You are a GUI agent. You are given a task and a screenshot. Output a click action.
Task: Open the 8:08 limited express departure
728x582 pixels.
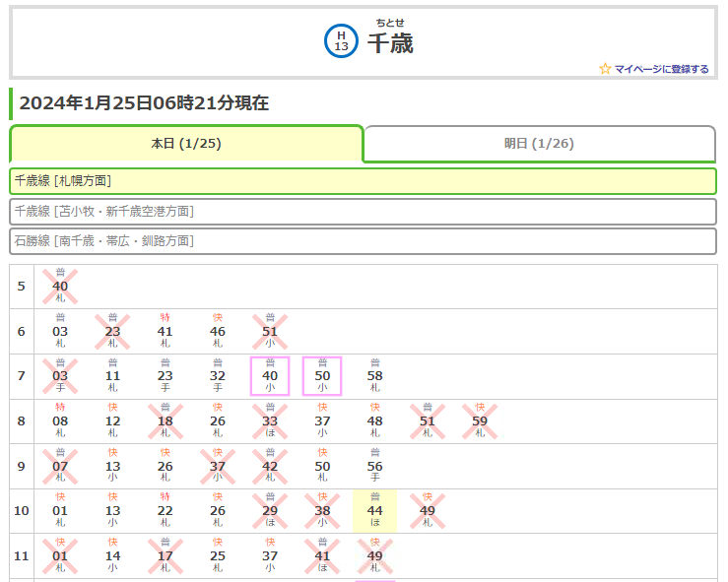60,421
